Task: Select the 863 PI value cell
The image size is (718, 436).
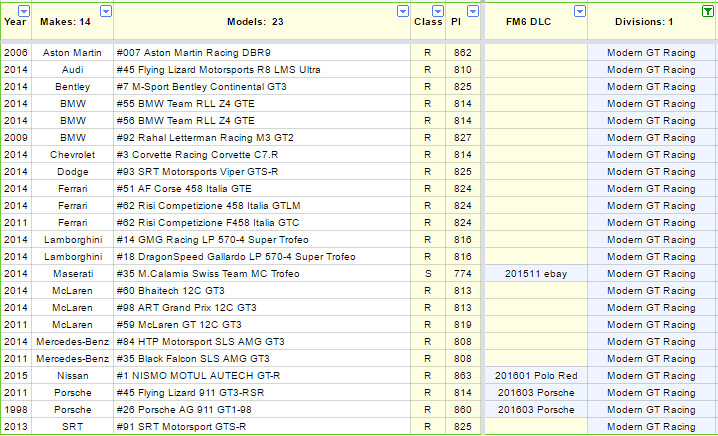Action: pyautogui.click(x=463, y=376)
